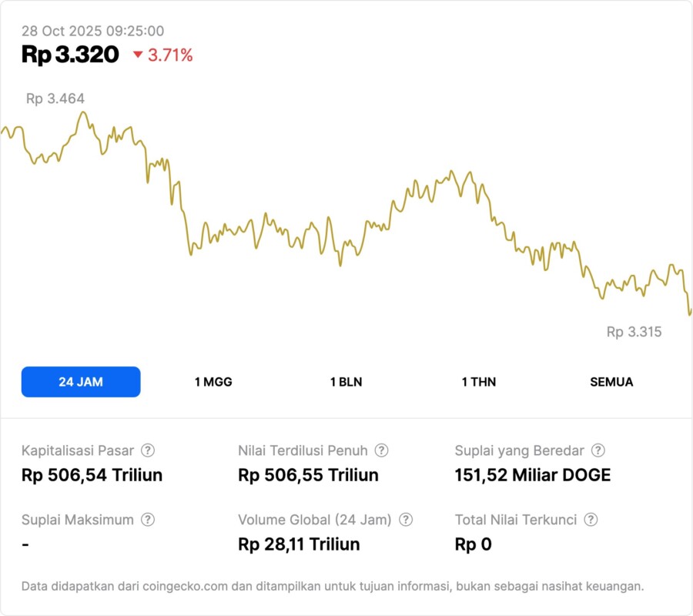Switch chart to 1 BLN range
The width and height of the screenshot is (693, 616).
[x=346, y=382]
